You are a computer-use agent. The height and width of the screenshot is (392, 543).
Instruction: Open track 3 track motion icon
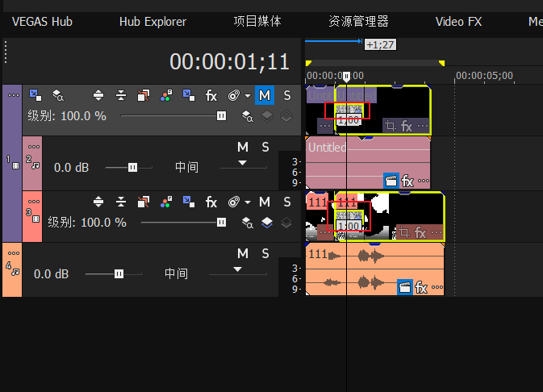click(x=144, y=202)
